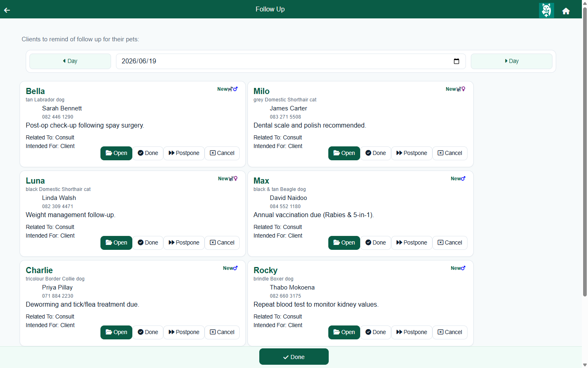The height and width of the screenshot is (368, 588).
Task: Cancel Charlie's follow-up
Action: [x=222, y=332]
